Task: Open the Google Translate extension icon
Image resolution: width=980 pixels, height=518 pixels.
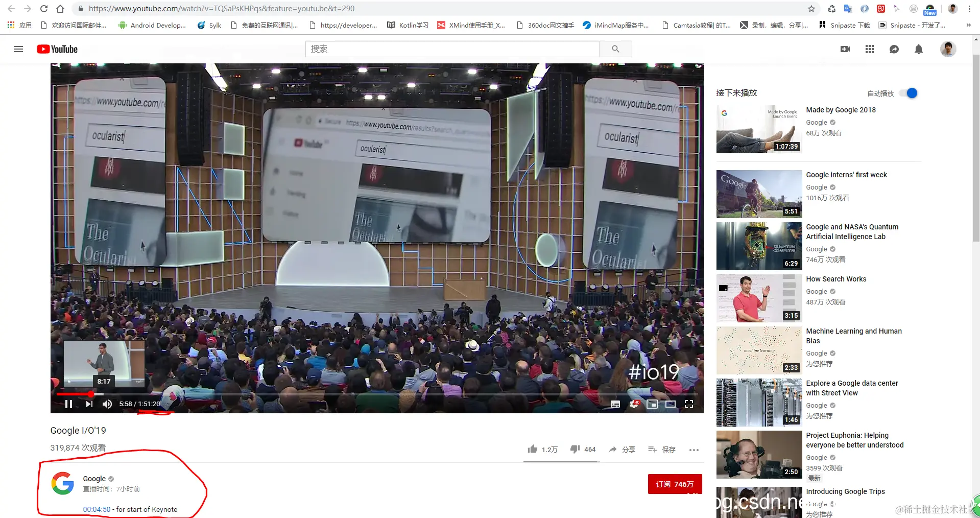Action: point(848,9)
